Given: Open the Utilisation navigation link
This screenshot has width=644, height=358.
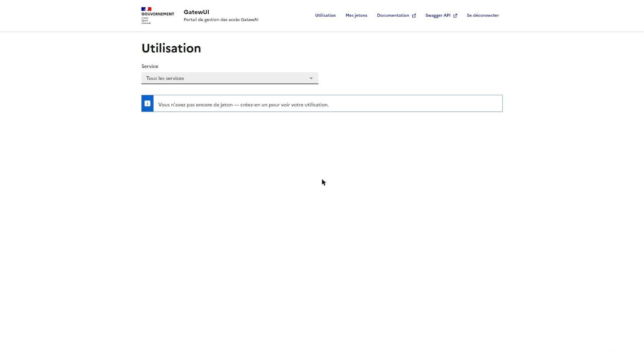Looking at the screenshot, I should pos(325,15).
